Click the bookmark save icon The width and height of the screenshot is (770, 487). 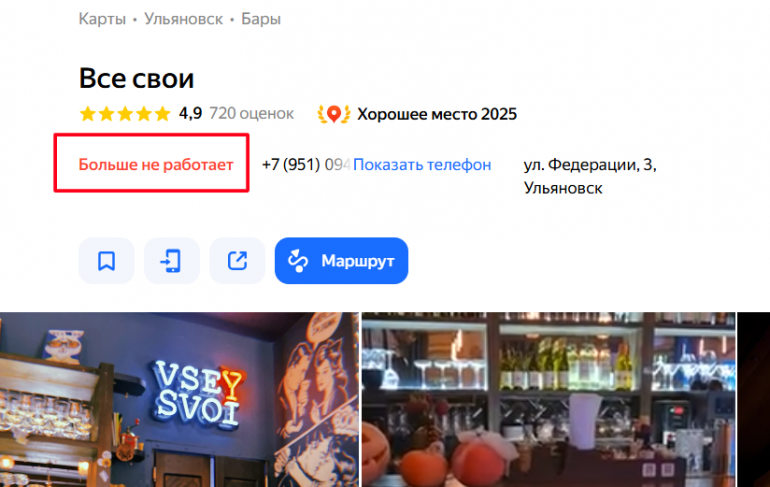[x=106, y=261]
